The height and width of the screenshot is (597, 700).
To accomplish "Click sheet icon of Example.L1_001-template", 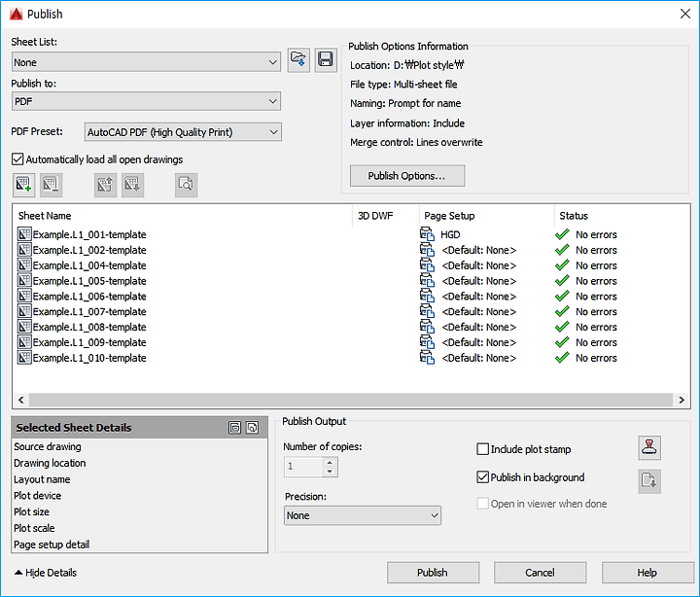I will click(x=24, y=234).
